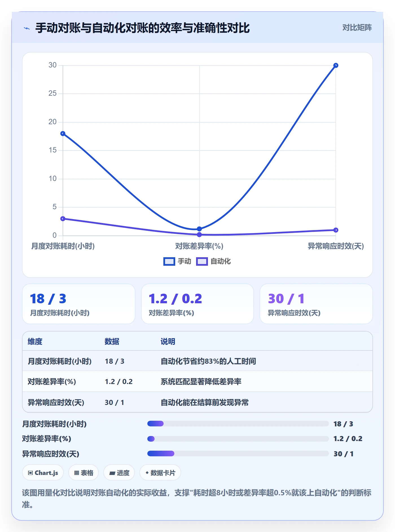Click the 手动 data point at 对账差异率
Image resolution: width=395 pixels, height=532 pixels.
199,229
